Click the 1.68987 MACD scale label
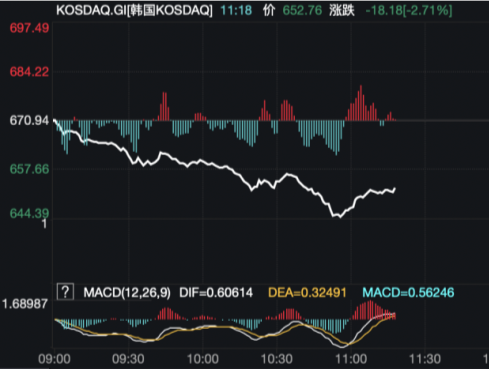Image resolution: width=489 pixels, height=369 pixels. (x=25, y=304)
